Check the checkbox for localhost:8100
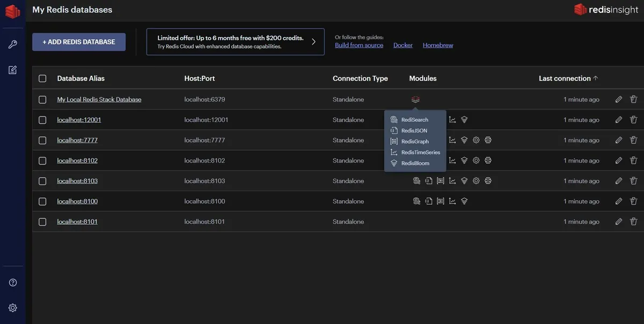Viewport: 644px width, 324px height. pyautogui.click(x=41, y=200)
